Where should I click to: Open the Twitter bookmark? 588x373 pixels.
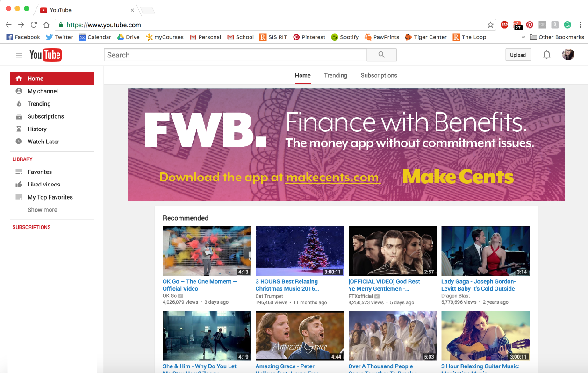[x=59, y=37]
